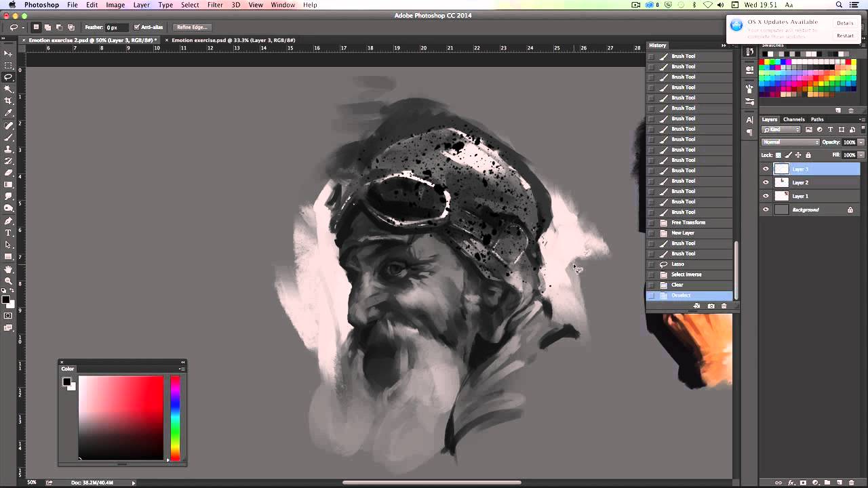868x488 pixels.
Task: Delete the current state in History panel
Action: tap(724, 306)
